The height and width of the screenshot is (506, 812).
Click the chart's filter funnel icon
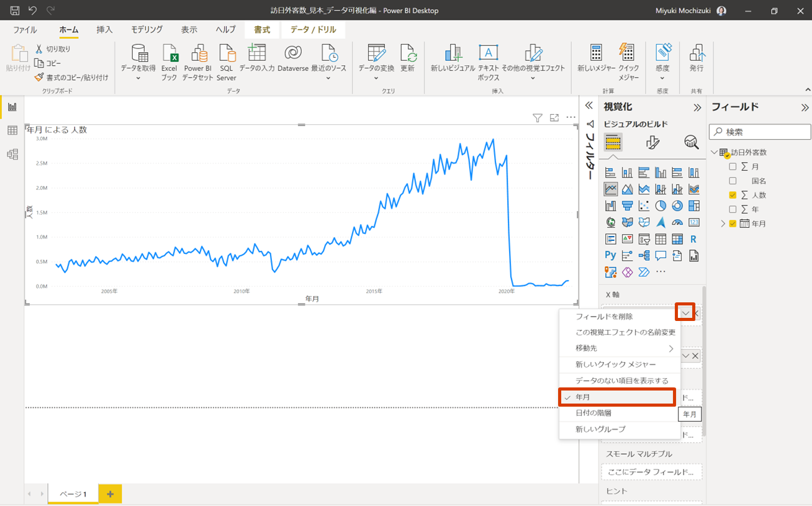[x=538, y=118]
